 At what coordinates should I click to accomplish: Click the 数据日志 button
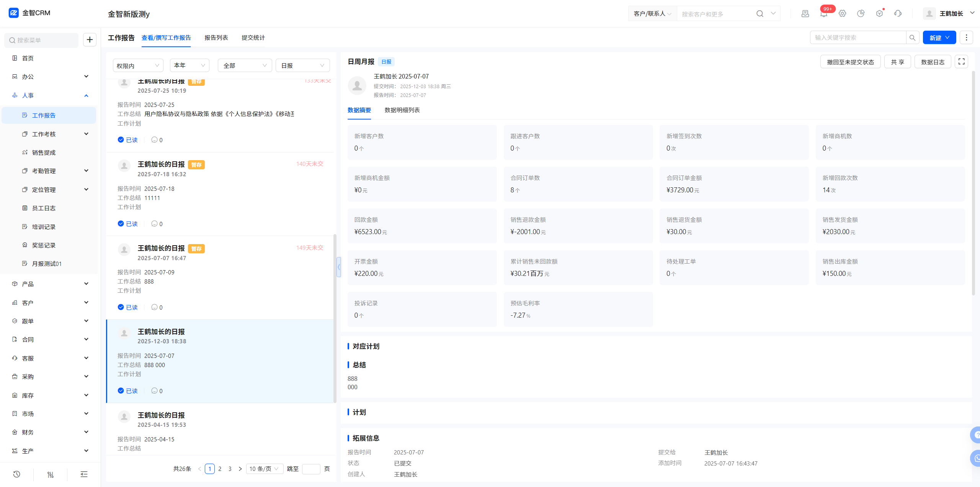pos(933,62)
